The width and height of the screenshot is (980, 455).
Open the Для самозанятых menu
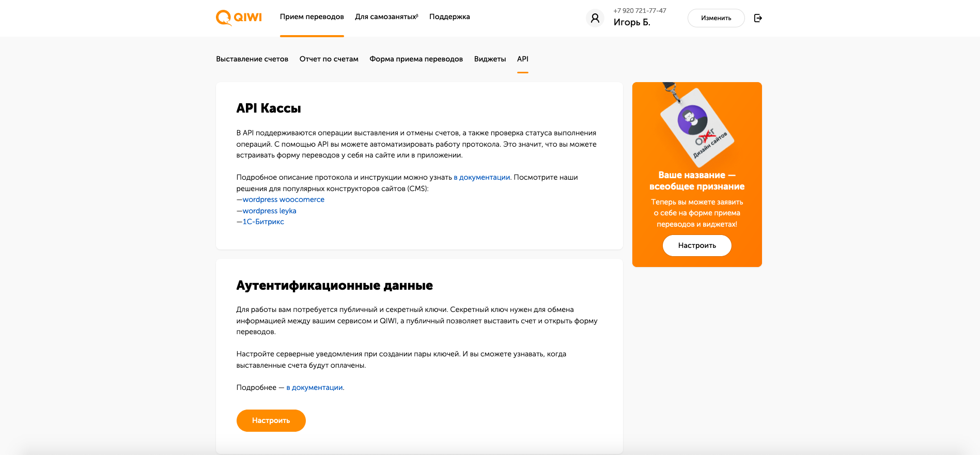click(x=386, y=17)
